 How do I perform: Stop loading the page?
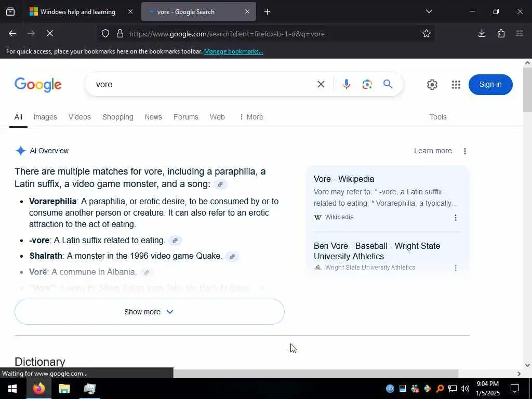tap(50, 33)
